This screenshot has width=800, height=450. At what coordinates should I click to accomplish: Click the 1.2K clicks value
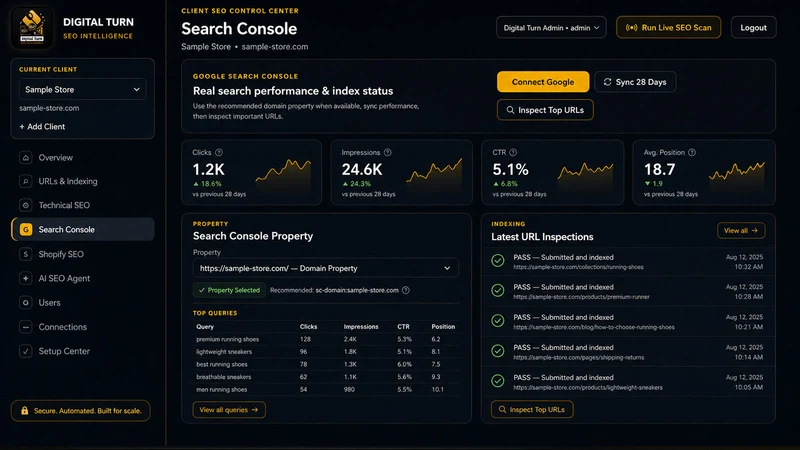click(x=208, y=169)
